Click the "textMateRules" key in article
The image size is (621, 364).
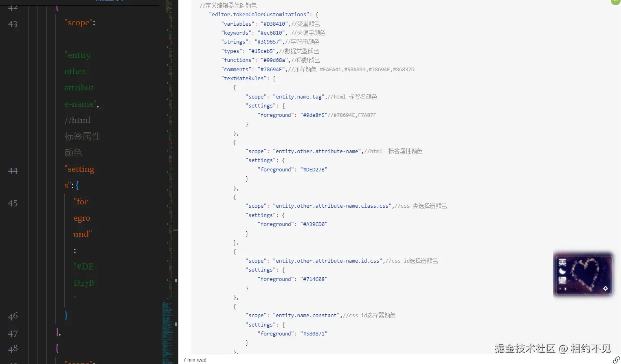click(245, 78)
